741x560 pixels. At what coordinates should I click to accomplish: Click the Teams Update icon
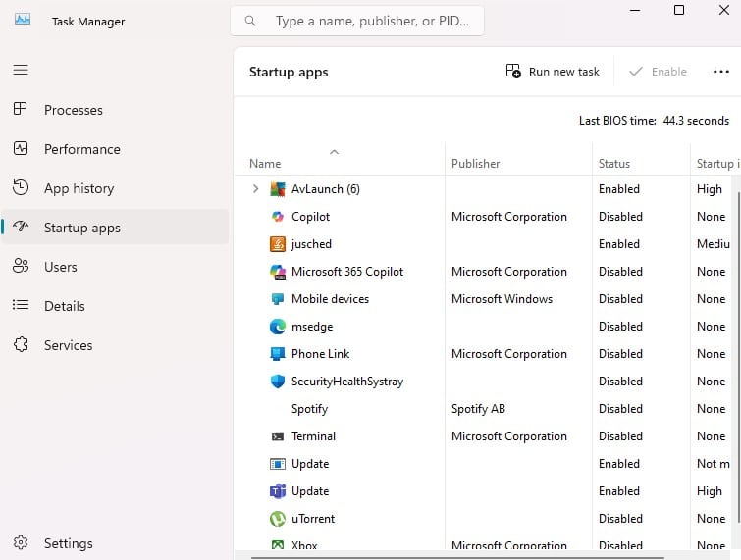coord(278,491)
